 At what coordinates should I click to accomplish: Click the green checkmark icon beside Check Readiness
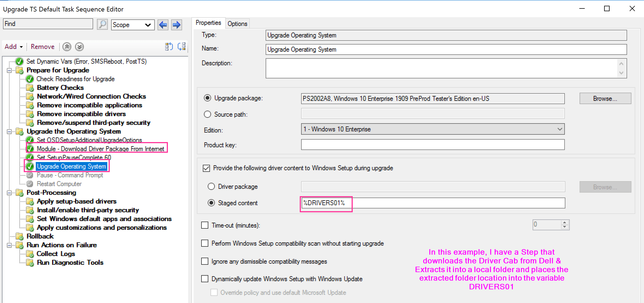point(30,79)
